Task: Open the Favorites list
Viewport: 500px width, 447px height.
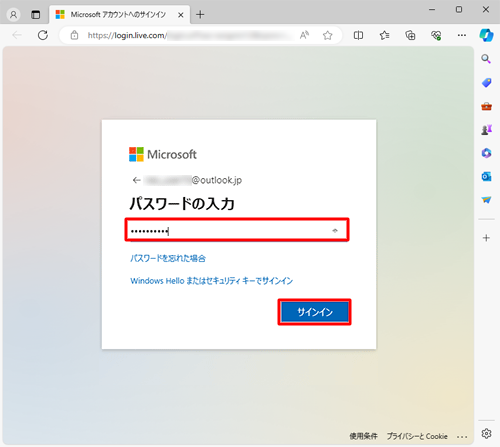Action: 384,35
